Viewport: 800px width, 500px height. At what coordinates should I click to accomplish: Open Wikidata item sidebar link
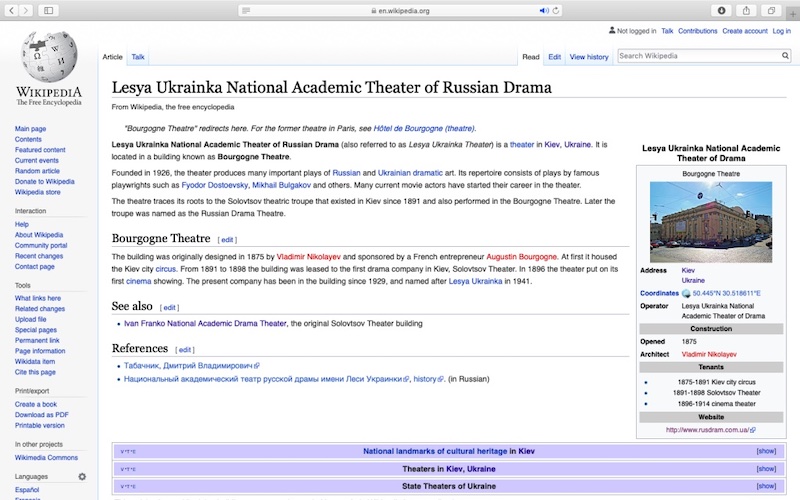35,362
